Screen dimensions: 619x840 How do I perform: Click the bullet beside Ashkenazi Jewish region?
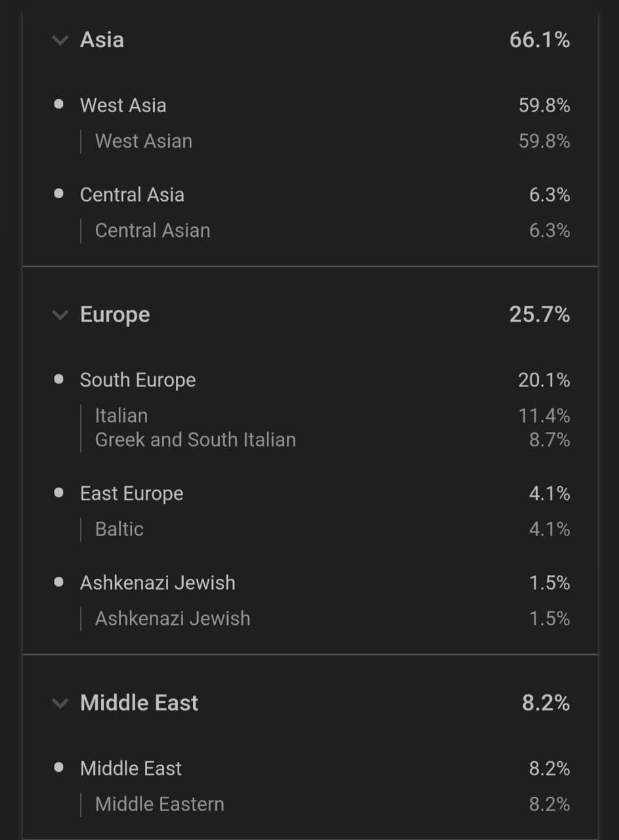tap(59, 582)
